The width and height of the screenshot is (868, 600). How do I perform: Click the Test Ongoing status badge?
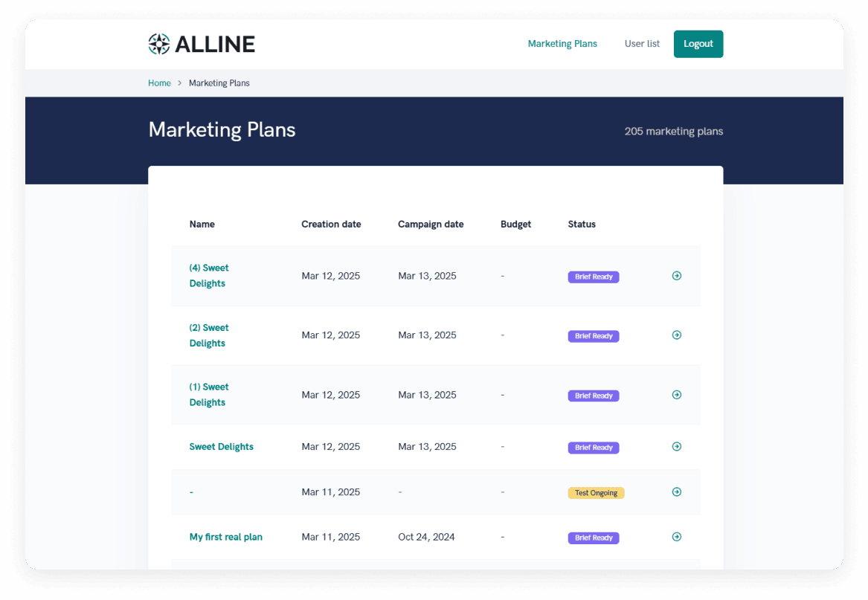coord(596,493)
